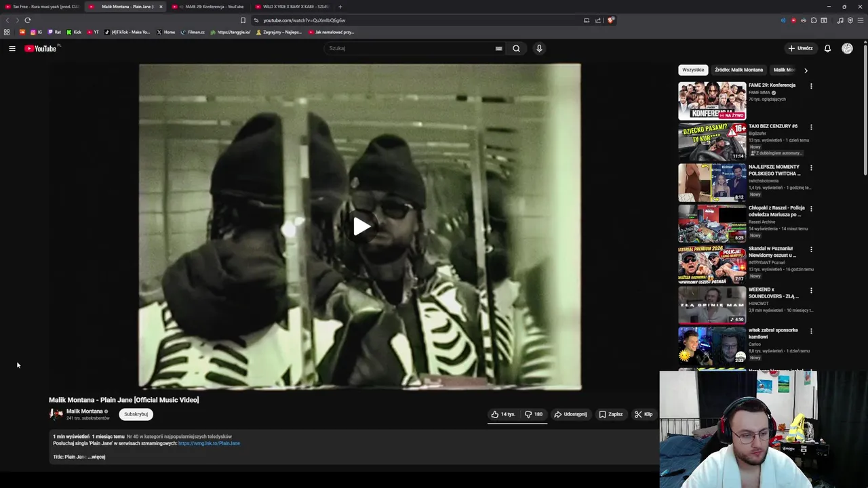The height and width of the screenshot is (488, 868).
Task: Open TAXI BEZ CENZURY #6 thumbnail
Action: point(712,142)
